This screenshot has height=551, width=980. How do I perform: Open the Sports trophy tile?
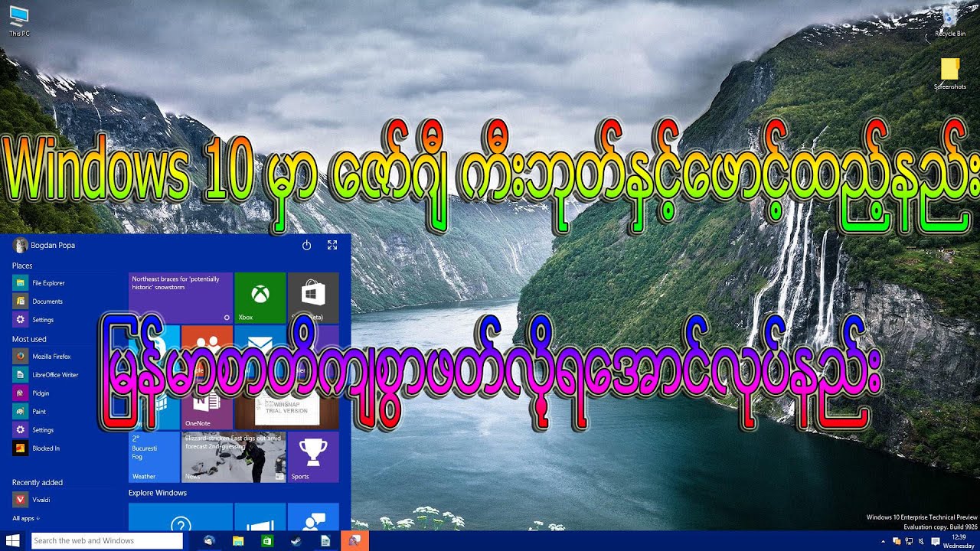coord(313,457)
